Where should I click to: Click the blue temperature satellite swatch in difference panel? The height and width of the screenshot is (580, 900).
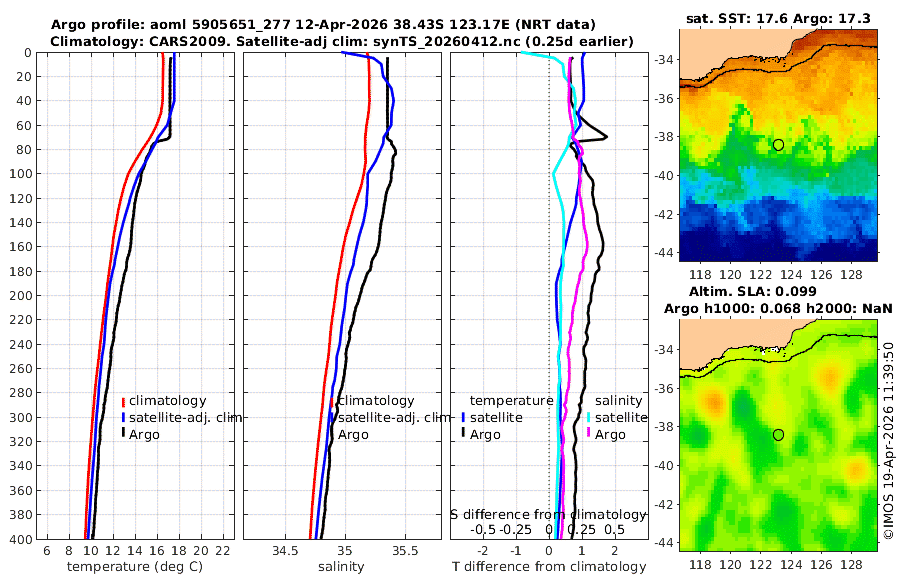coord(463,417)
